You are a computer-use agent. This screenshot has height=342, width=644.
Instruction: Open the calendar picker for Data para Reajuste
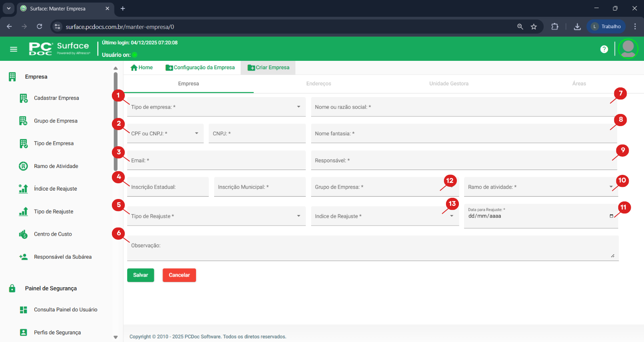click(x=611, y=216)
